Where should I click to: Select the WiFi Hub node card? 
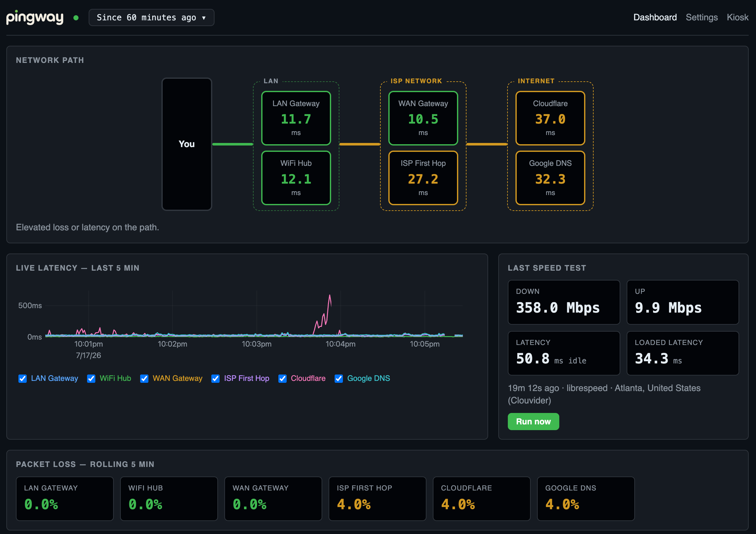(296, 178)
